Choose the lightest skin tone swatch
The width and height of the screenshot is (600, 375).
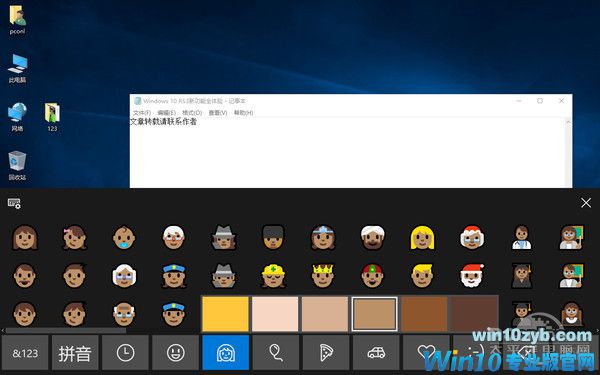tap(275, 314)
